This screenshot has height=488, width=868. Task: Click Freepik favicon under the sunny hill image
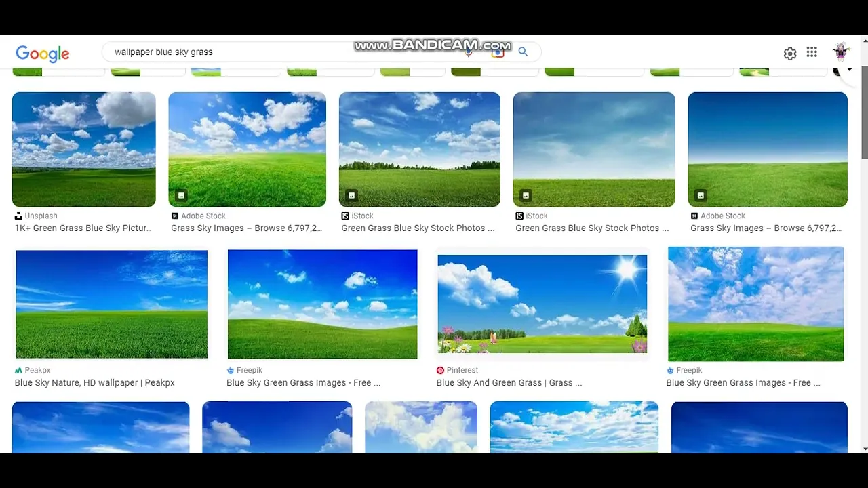point(231,371)
